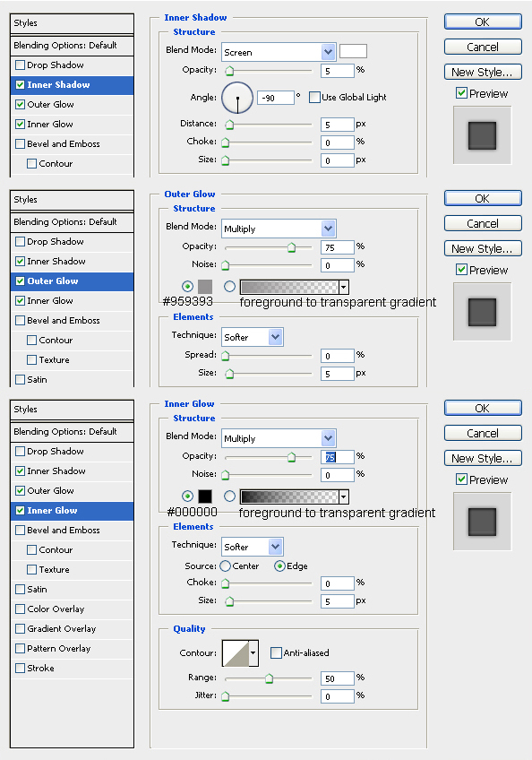This screenshot has width=532, height=760.
Task: Open the Inner Shadow Blend Mode Screen dropdown
Action: click(279, 52)
